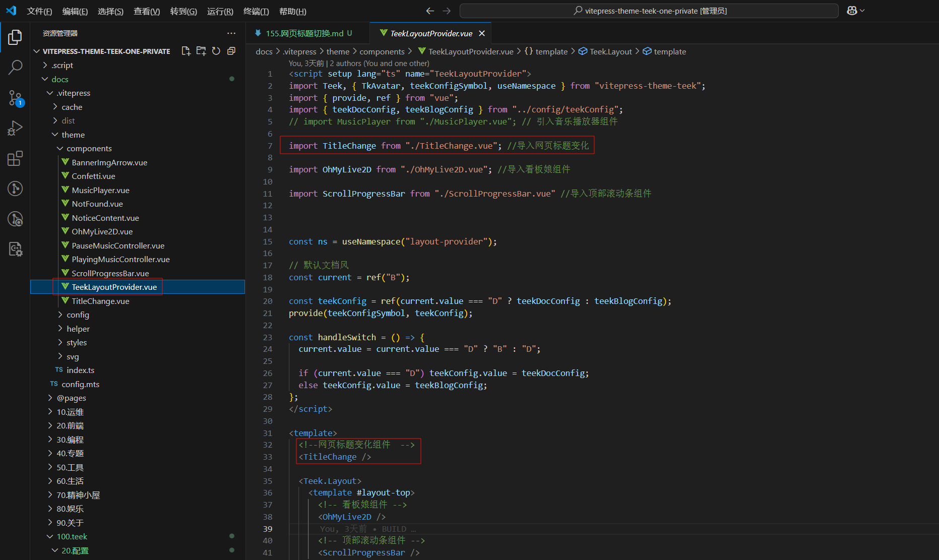Go back using the navigation arrow
Image resolution: width=939 pixels, height=560 pixels.
[x=430, y=11]
